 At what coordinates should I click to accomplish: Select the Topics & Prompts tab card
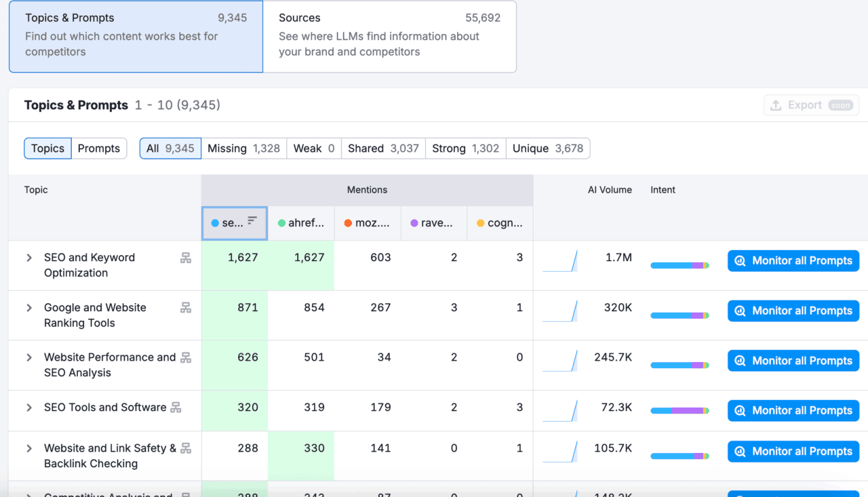pyautogui.click(x=136, y=36)
